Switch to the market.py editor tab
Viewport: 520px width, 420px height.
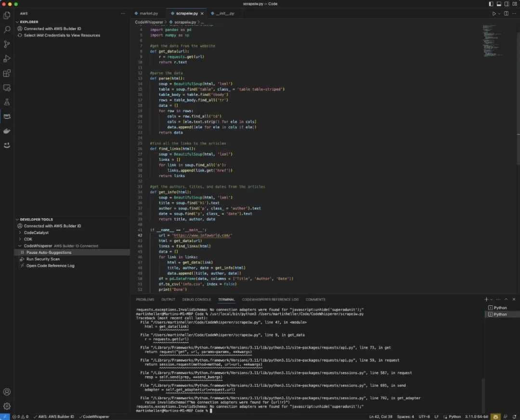pyautogui.click(x=148, y=13)
